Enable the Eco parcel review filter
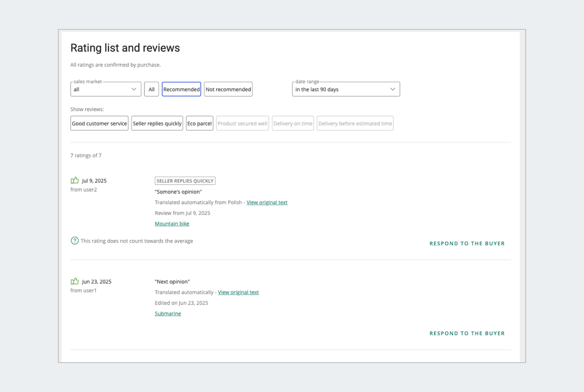 click(x=200, y=124)
